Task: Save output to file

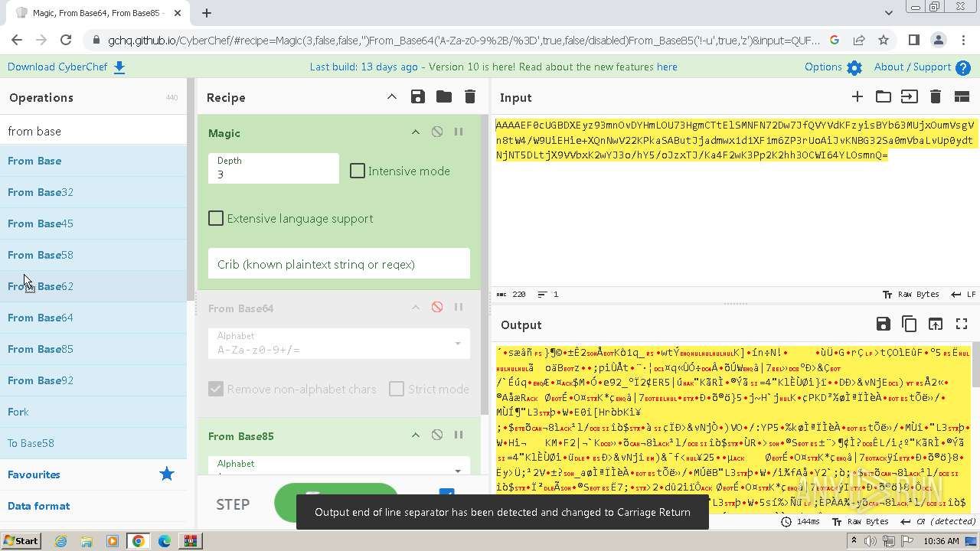Action: coord(884,324)
